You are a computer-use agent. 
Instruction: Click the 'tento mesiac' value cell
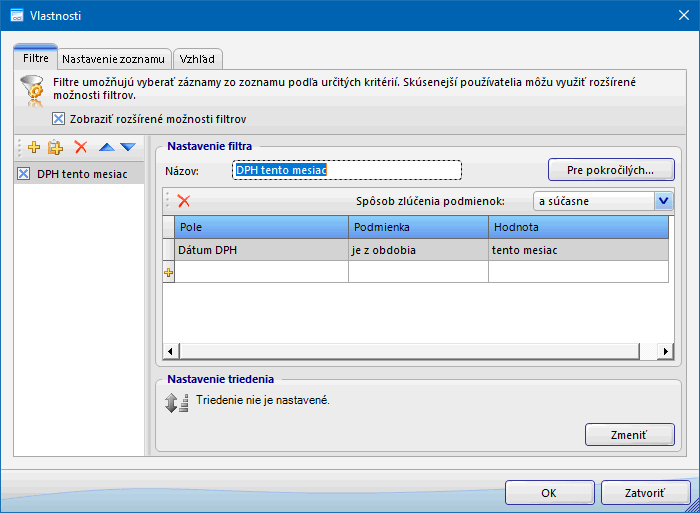coord(578,250)
